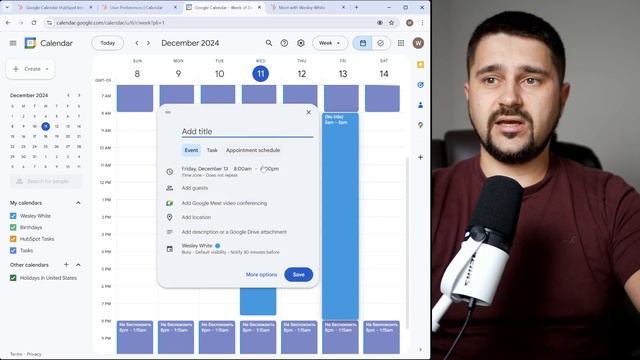
Task: Open the Chrome three-dot menu
Action: click(x=422, y=23)
